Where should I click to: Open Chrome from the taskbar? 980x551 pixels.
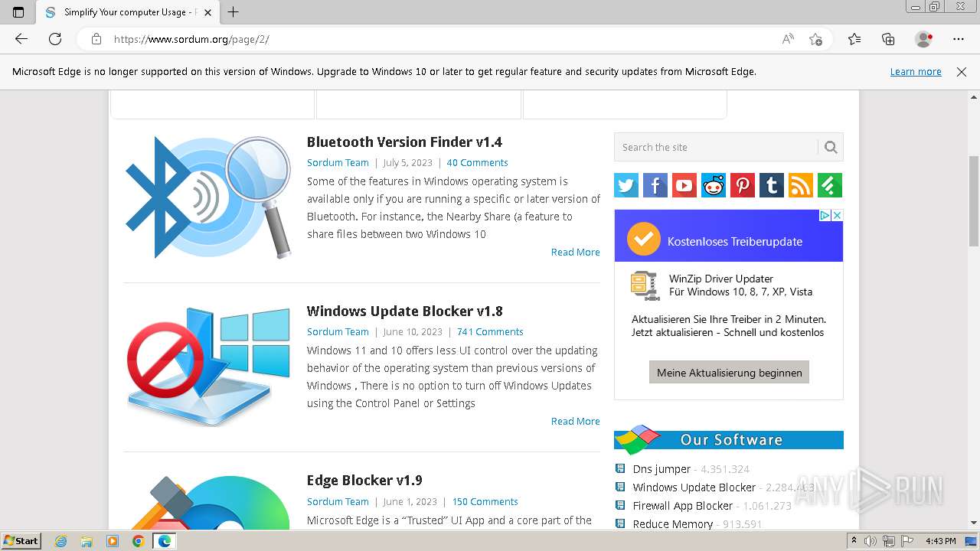tap(138, 541)
